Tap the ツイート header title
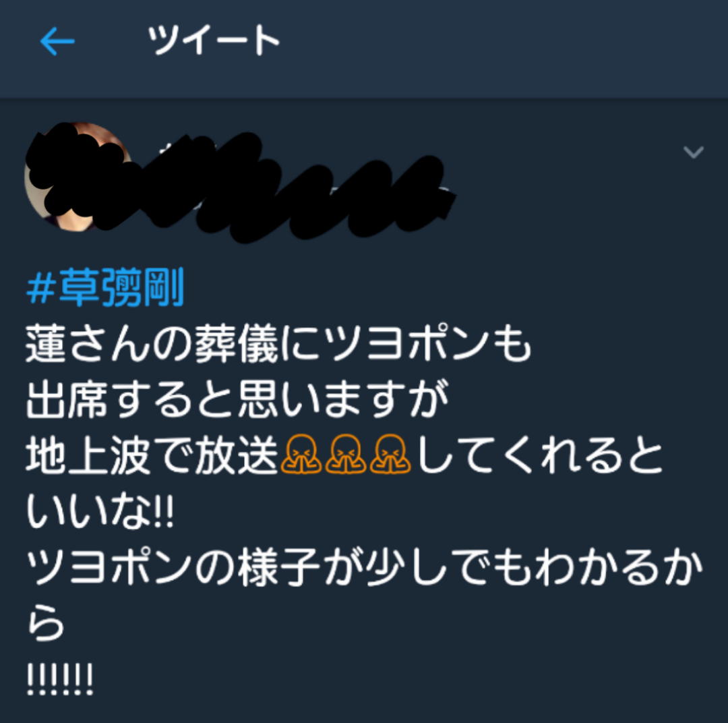 pos(214,40)
